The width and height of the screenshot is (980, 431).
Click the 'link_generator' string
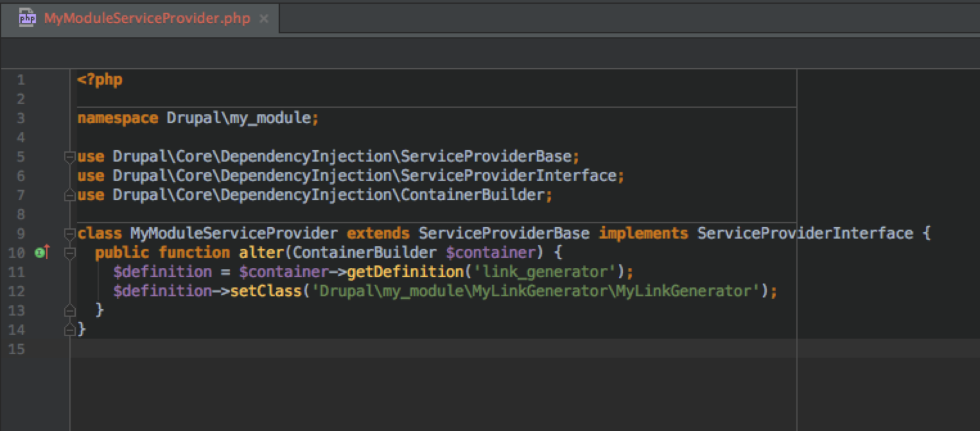tap(544, 272)
